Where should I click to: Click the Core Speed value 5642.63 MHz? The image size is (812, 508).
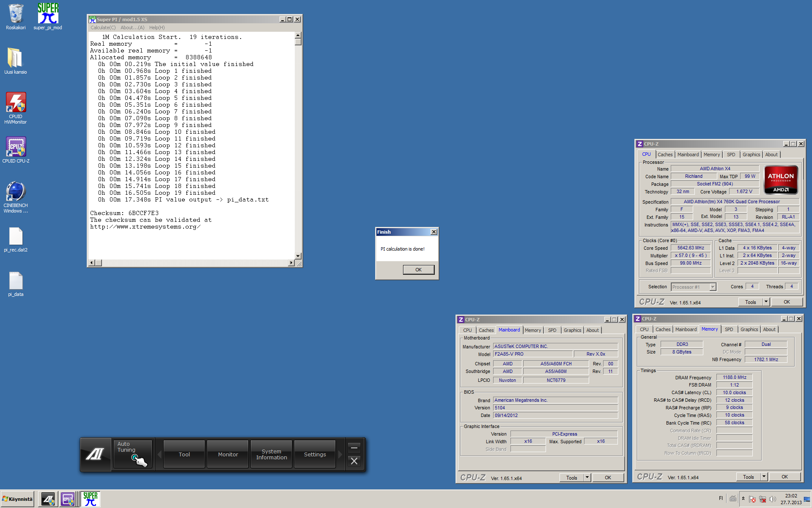point(691,248)
